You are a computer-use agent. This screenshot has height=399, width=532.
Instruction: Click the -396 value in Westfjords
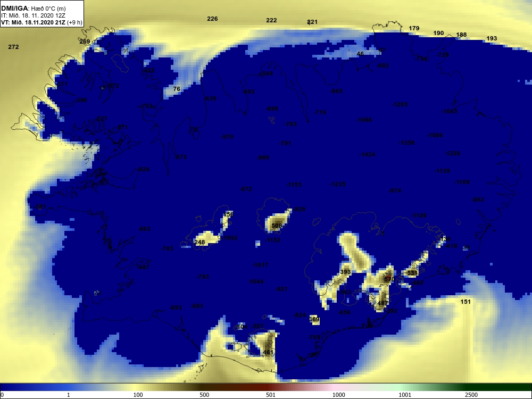[81, 100]
